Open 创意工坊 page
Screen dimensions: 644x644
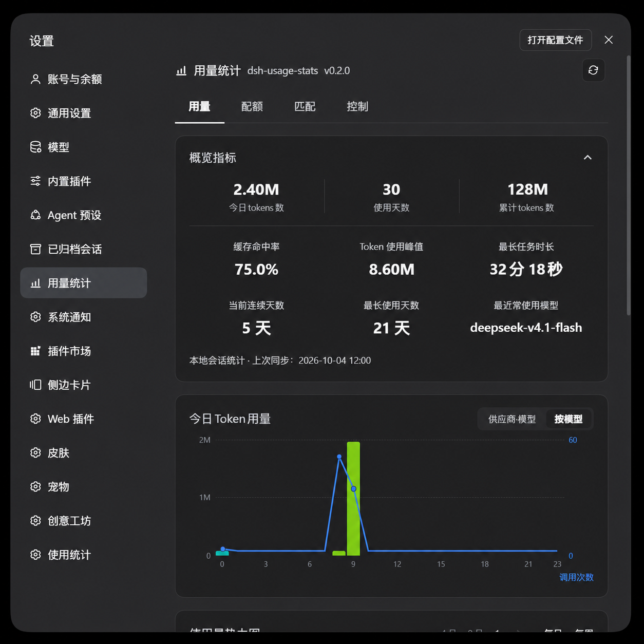84,521
